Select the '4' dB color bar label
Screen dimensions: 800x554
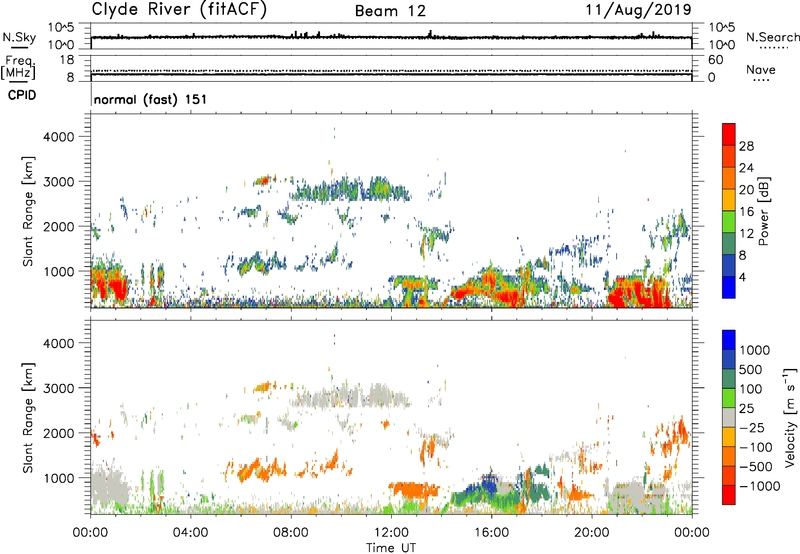[742, 278]
